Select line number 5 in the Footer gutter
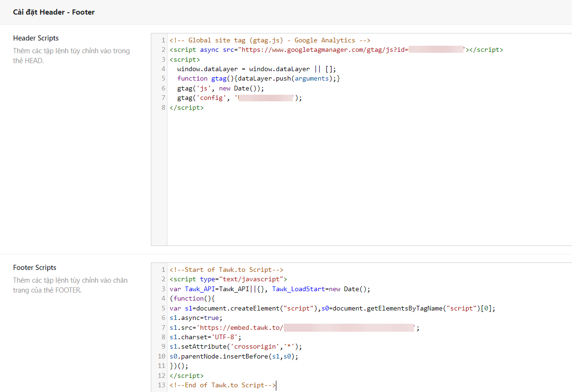The width and height of the screenshot is (572, 392). (163, 308)
